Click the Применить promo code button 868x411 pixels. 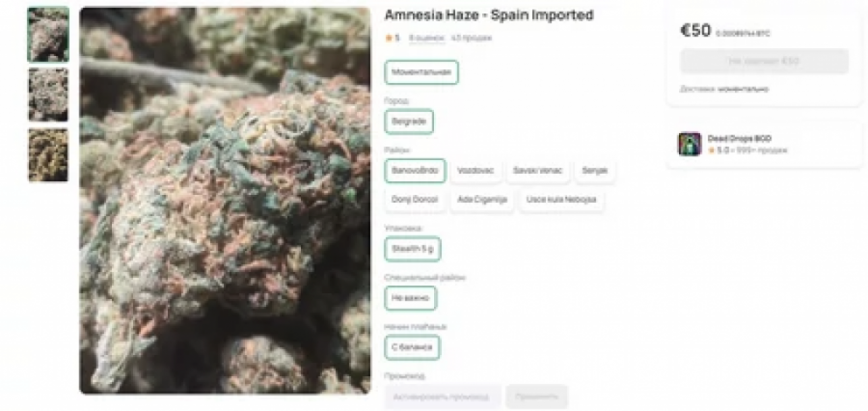point(536,397)
